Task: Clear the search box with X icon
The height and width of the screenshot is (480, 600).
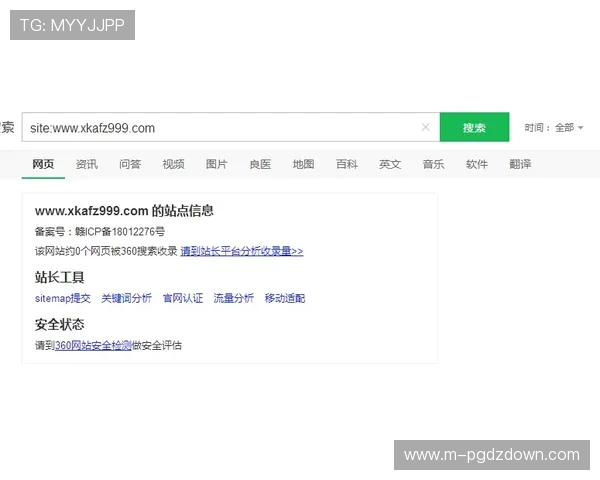Action: point(426,127)
